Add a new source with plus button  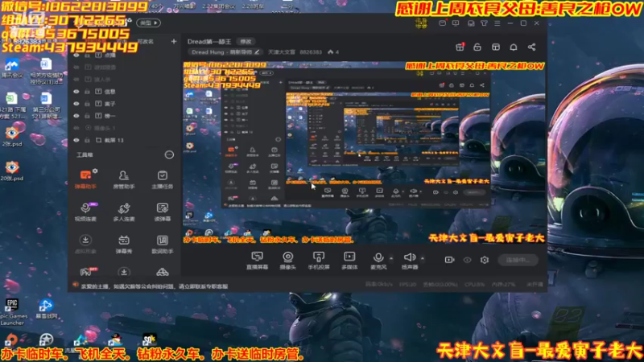click(x=174, y=42)
